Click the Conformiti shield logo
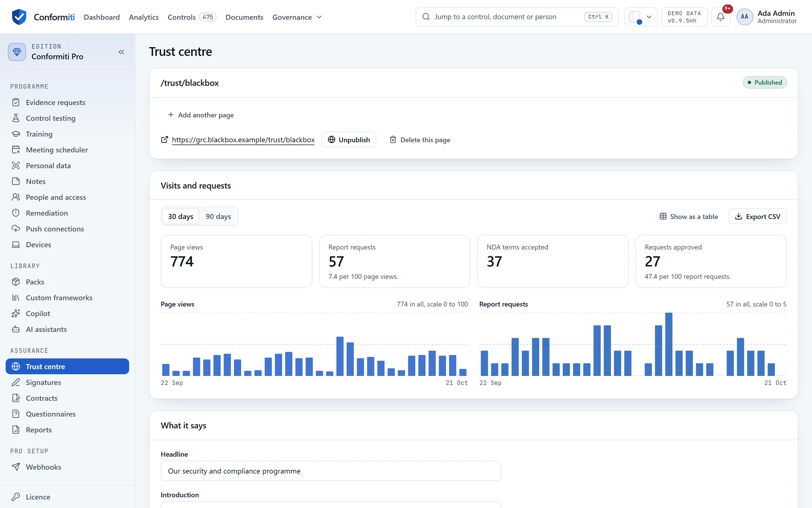812x508 pixels. click(19, 17)
